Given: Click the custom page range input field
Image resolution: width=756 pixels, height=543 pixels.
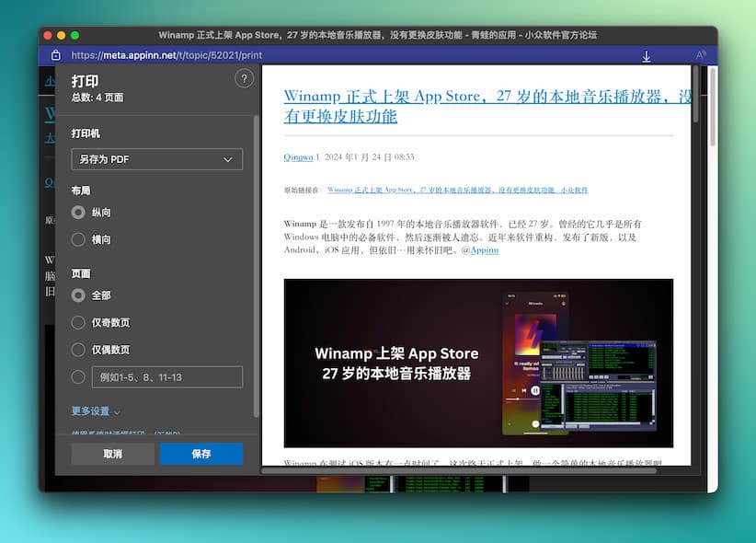Looking at the screenshot, I should click(166, 376).
